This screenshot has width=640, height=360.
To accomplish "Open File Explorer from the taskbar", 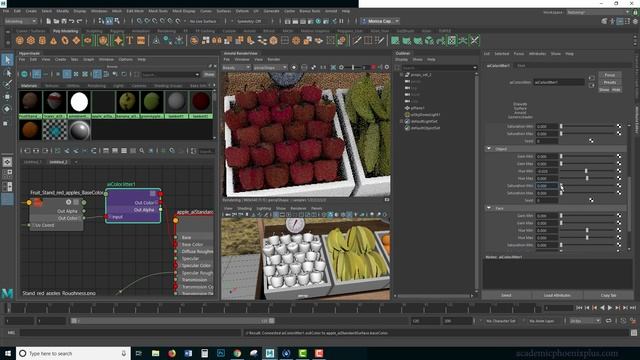I will [x=156, y=353].
